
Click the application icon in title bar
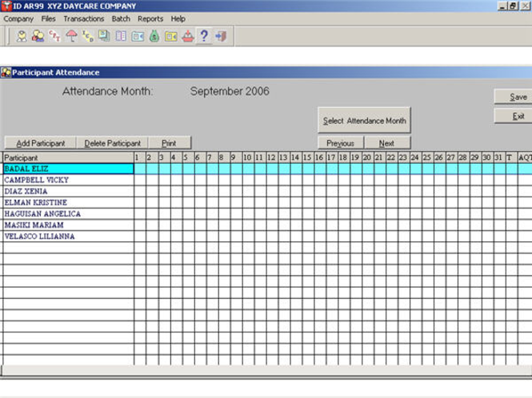click(x=6, y=6)
